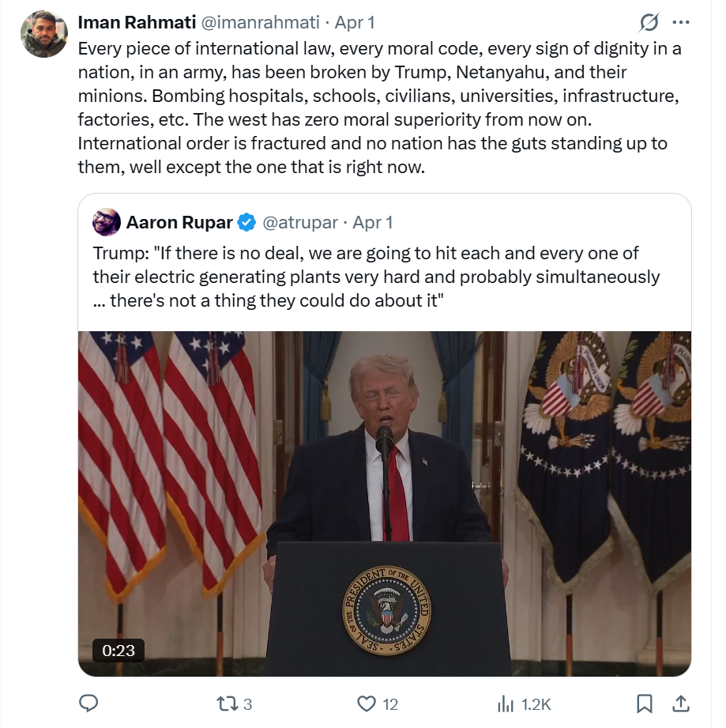Click the reply speech bubble icon

point(89,703)
